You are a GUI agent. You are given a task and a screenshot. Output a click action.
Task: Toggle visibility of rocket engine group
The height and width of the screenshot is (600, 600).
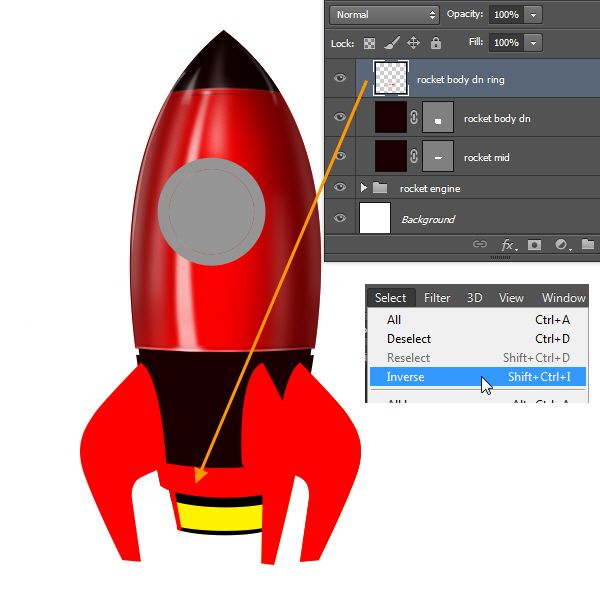pyautogui.click(x=340, y=188)
